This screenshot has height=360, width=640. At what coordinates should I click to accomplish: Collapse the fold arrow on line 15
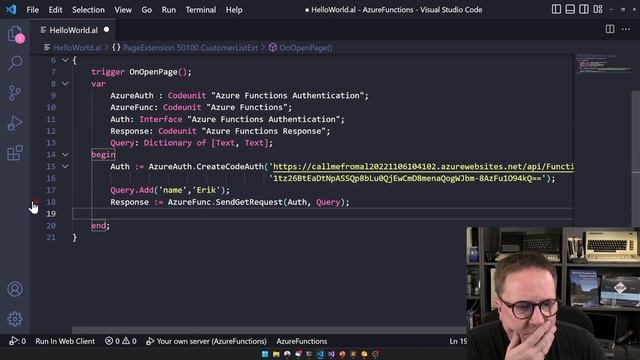pos(65,167)
